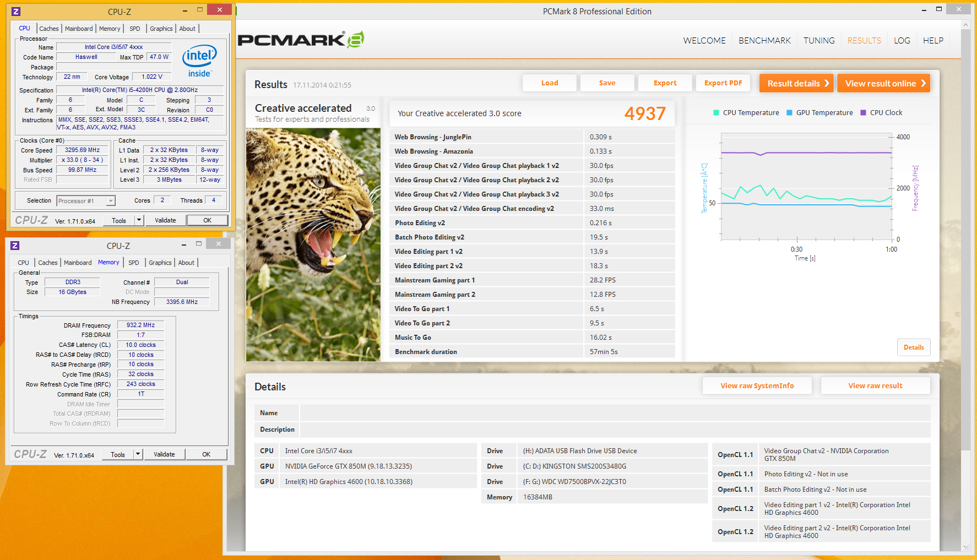Open About tab in CPU-Z memory window
Screen dimensions: 977x560
coord(186,263)
